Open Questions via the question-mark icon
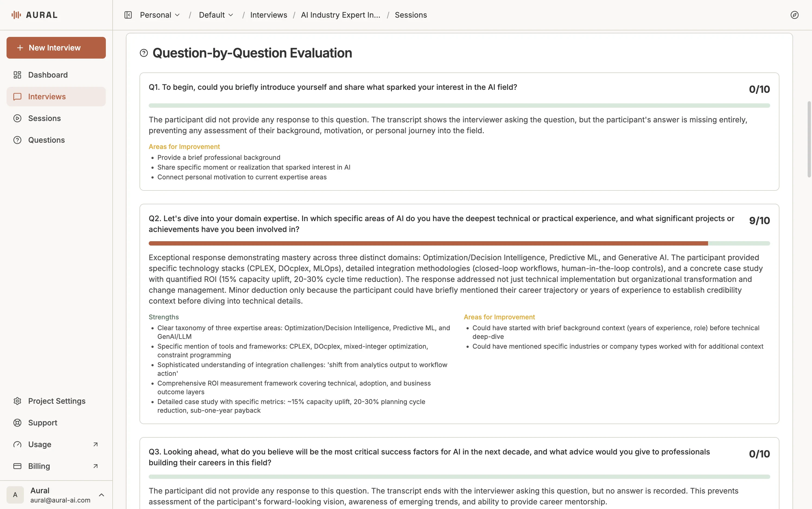Image resolution: width=812 pixels, height=509 pixels. pos(17,140)
